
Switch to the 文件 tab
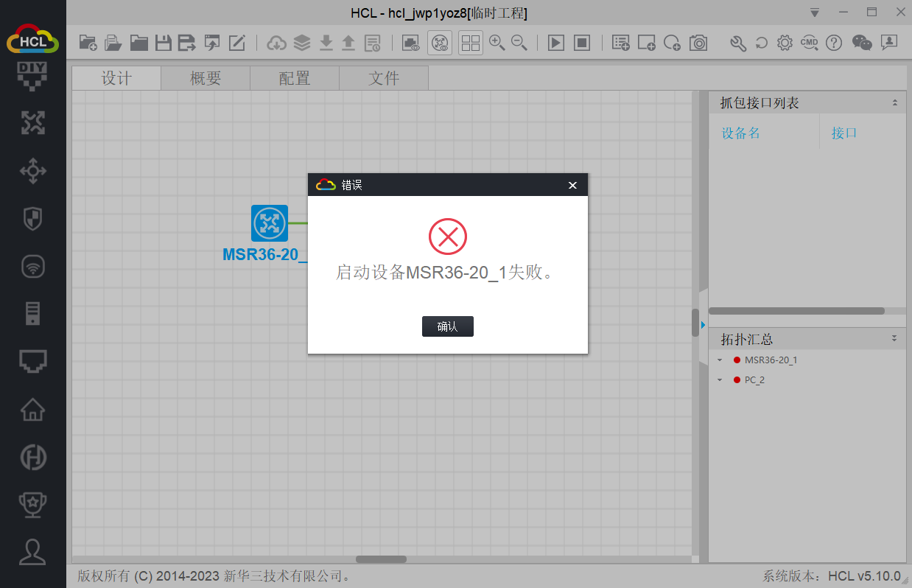(384, 78)
